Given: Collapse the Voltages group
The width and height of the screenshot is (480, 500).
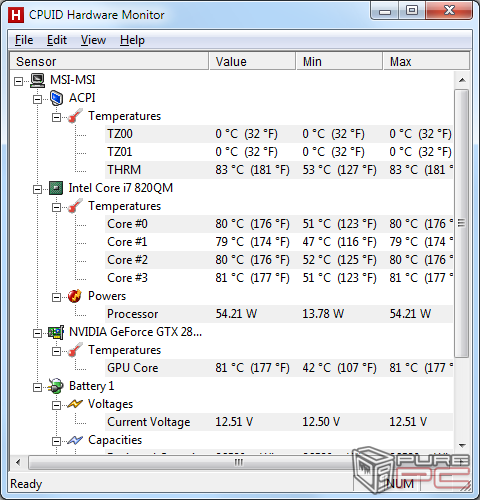Looking at the screenshot, I should click(x=57, y=405).
